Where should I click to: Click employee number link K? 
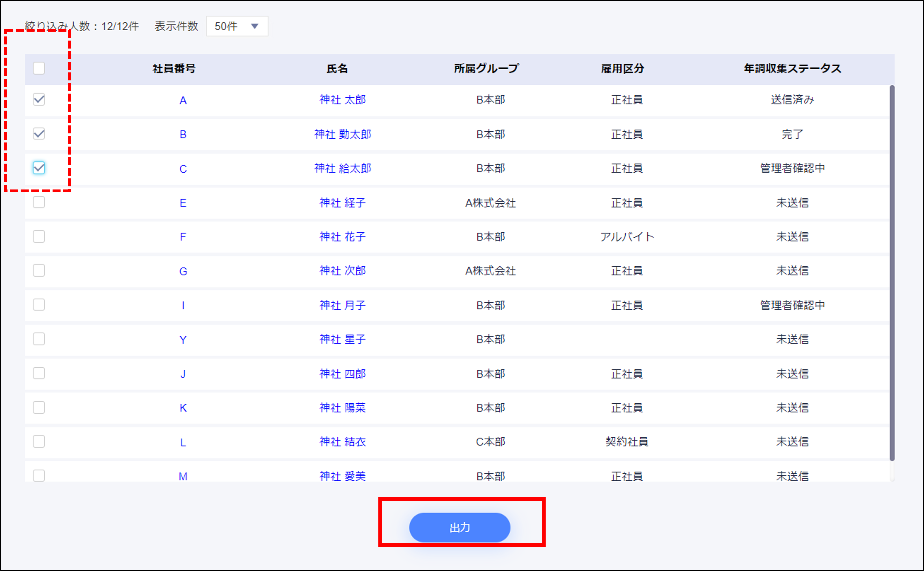[x=183, y=408]
